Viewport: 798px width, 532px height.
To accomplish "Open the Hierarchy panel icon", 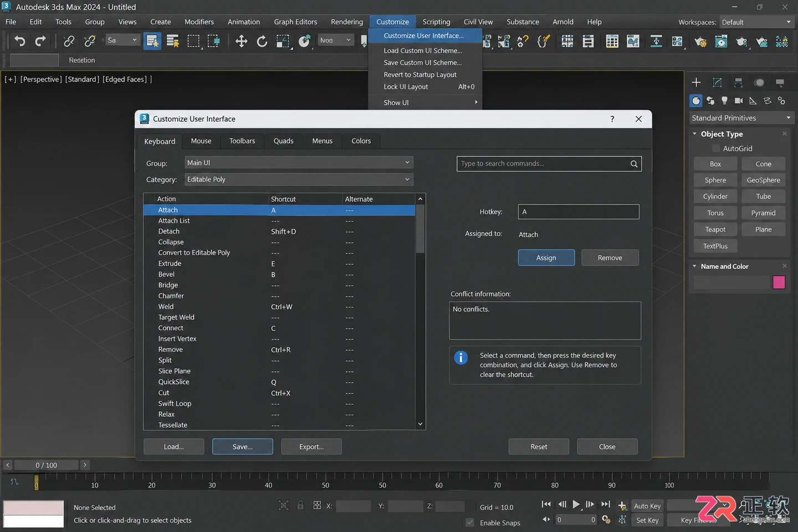I will (x=738, y=83).
